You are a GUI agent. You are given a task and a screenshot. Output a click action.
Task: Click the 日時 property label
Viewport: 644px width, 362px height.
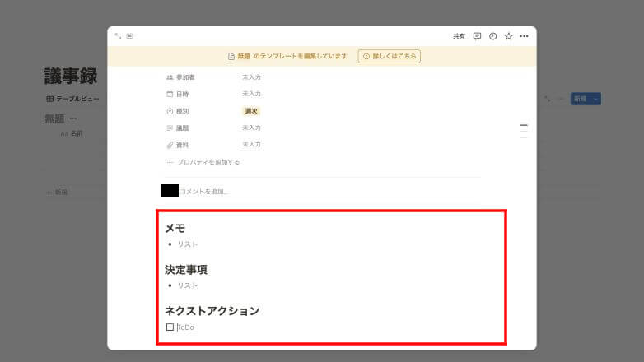177,94
